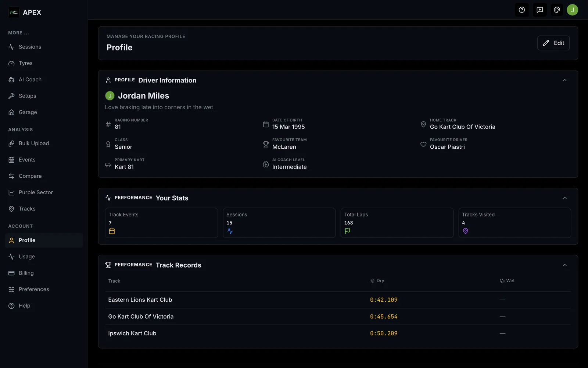Select the Go Kart Club Of Victoria record row
588x368 pixels.
[x=338, y=316]
